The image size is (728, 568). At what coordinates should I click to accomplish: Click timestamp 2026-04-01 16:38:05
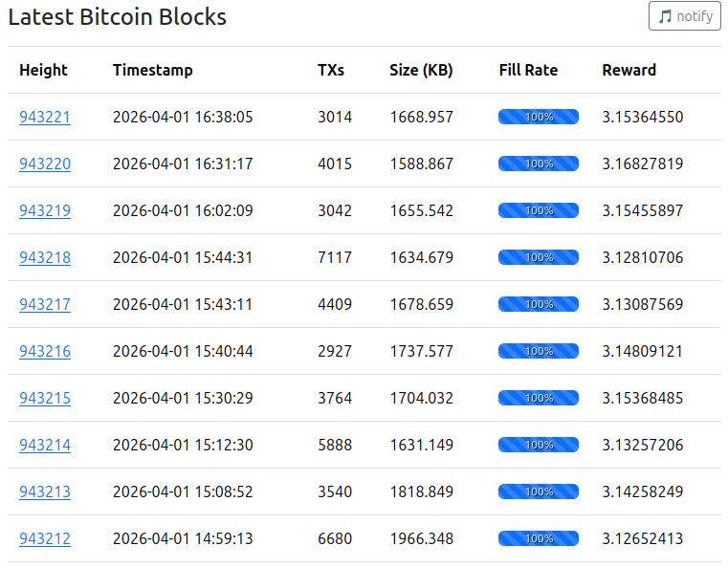tap(183, 117)
